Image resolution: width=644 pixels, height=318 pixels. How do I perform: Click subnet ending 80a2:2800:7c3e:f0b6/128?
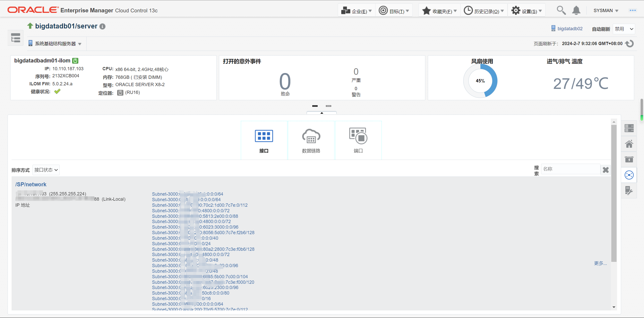[x=203, y=249]
